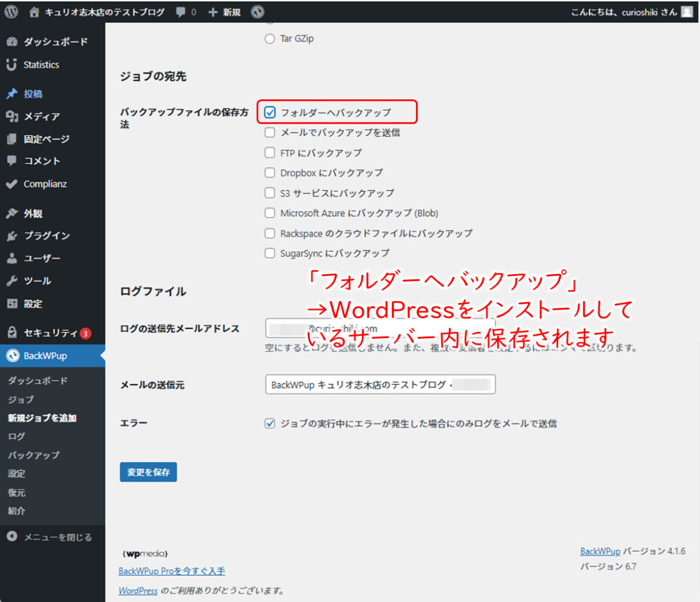Open the BackWPup Proを今すぐ入手 link
700x602 pixels.
[x=171, y=571]
